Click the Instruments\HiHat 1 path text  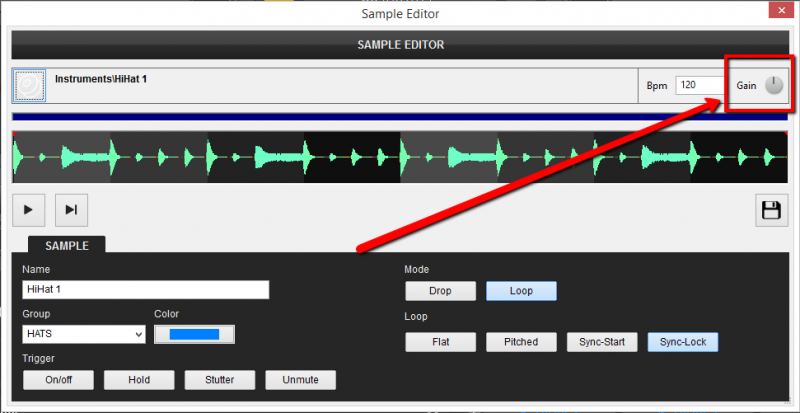(x=101, y=79)
